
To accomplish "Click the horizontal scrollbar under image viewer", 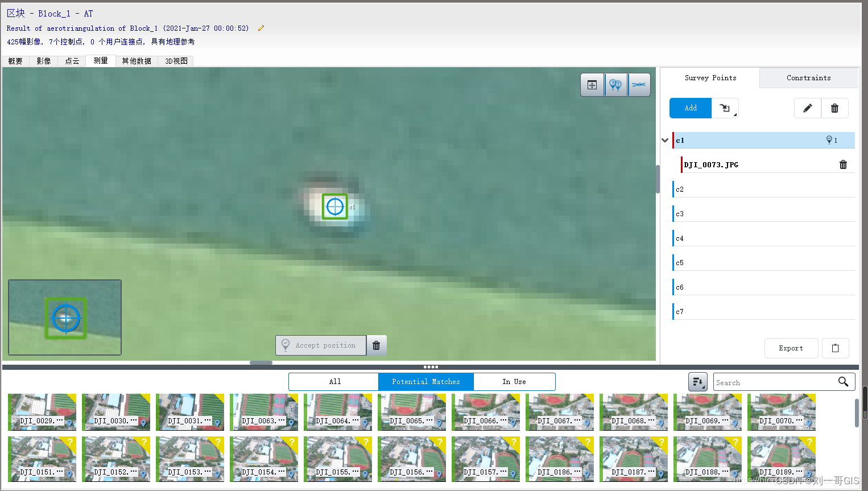I will click(x=261, y=362).
